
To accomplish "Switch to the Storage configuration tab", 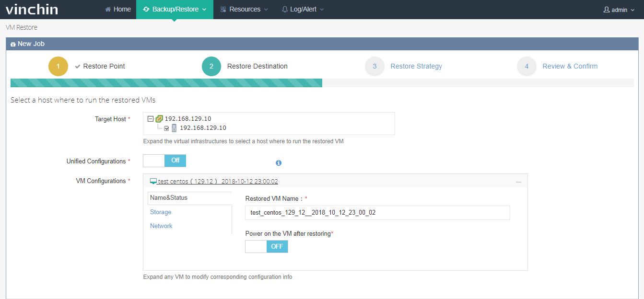I will coord(160,212).
